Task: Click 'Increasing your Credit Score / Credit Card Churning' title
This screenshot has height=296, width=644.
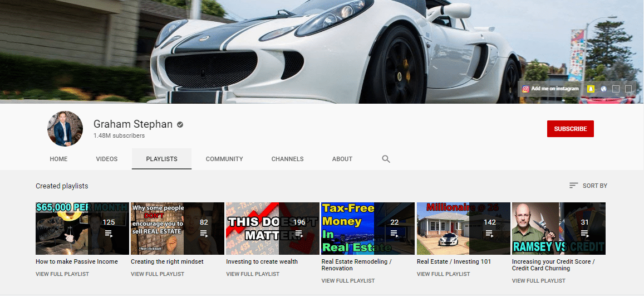Action: [x=553, y=265]
